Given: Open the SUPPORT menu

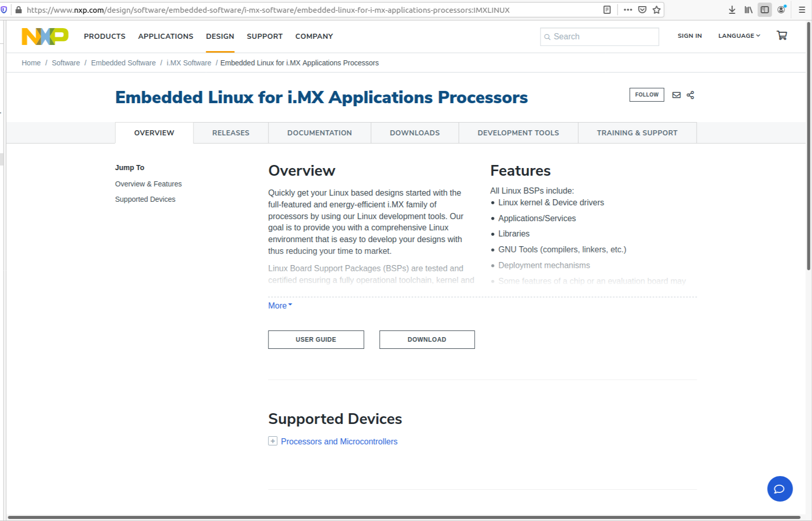Looking at the screenshot, I should pyautogui.click(x=264, y=36).
